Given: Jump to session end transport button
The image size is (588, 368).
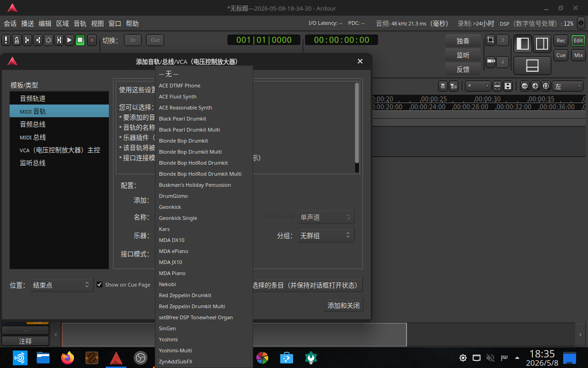Looking at the screenshot, I should 37,40.
